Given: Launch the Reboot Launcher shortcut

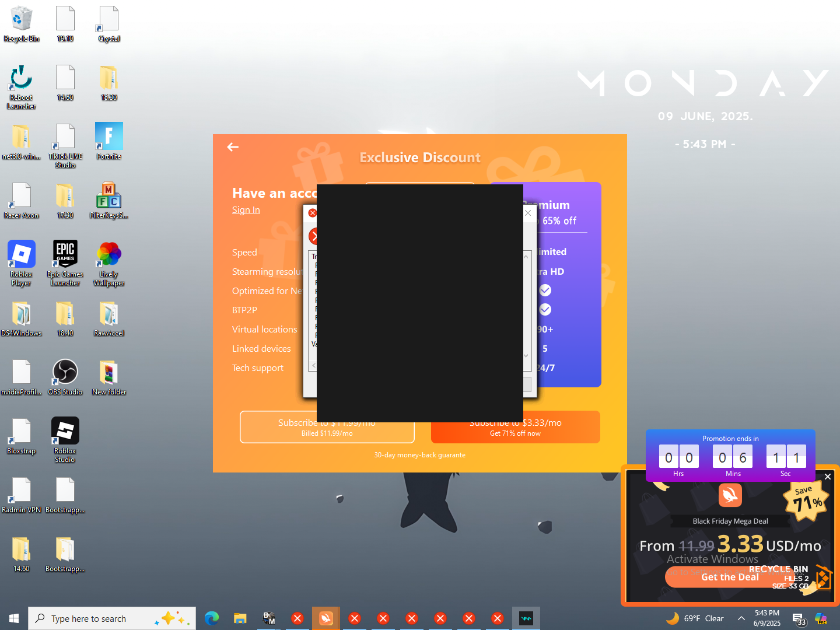Looking at the screenshot, I should coord(22,87).
